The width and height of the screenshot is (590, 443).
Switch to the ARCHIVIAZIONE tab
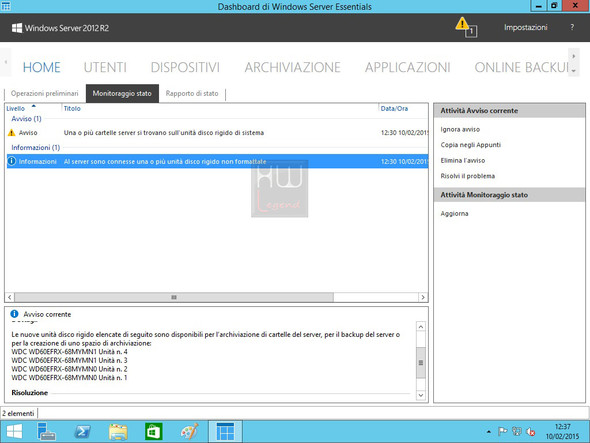(x=292, y=67)
